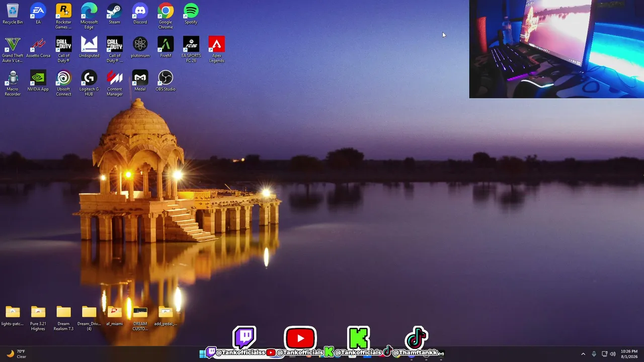Open the Apex Legends shortcut

click(x=216, y=50)
